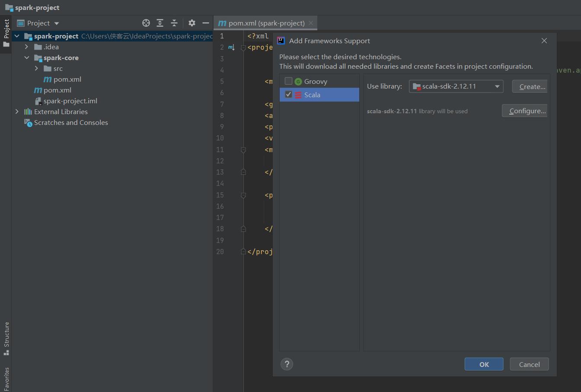The image size is (581, 392).
Task: Click the Create... button
Action: tap(531, 86)
